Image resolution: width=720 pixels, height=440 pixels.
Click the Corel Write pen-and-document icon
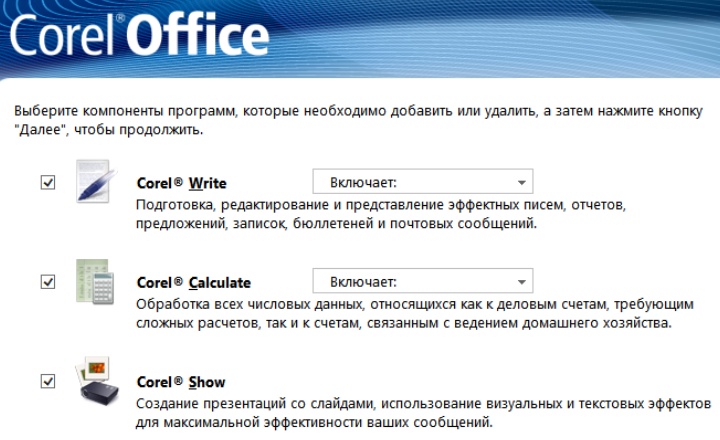pos(98,182)
